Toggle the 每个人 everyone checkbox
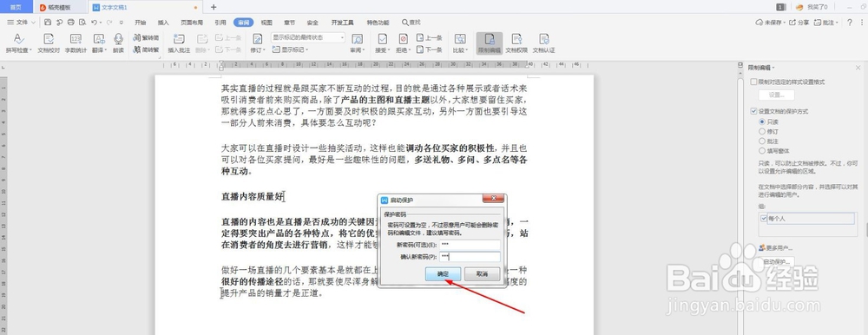This screenshot has height=335, width=868. coord(764,219)
